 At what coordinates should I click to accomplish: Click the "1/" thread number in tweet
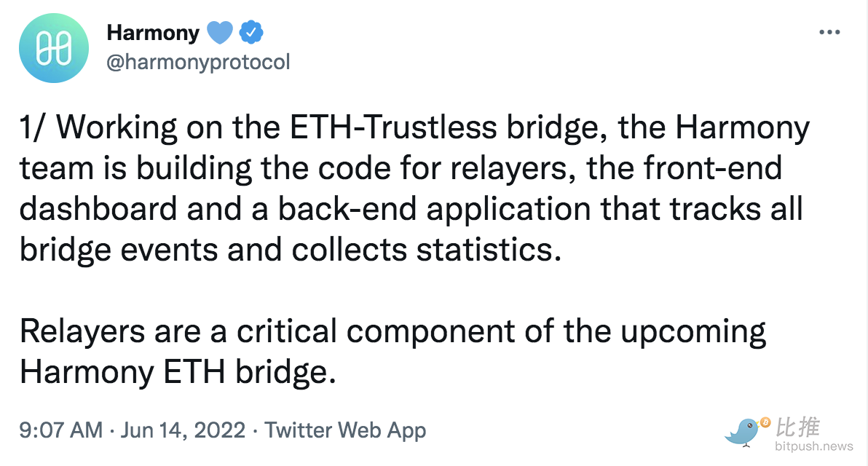(33, 127)
